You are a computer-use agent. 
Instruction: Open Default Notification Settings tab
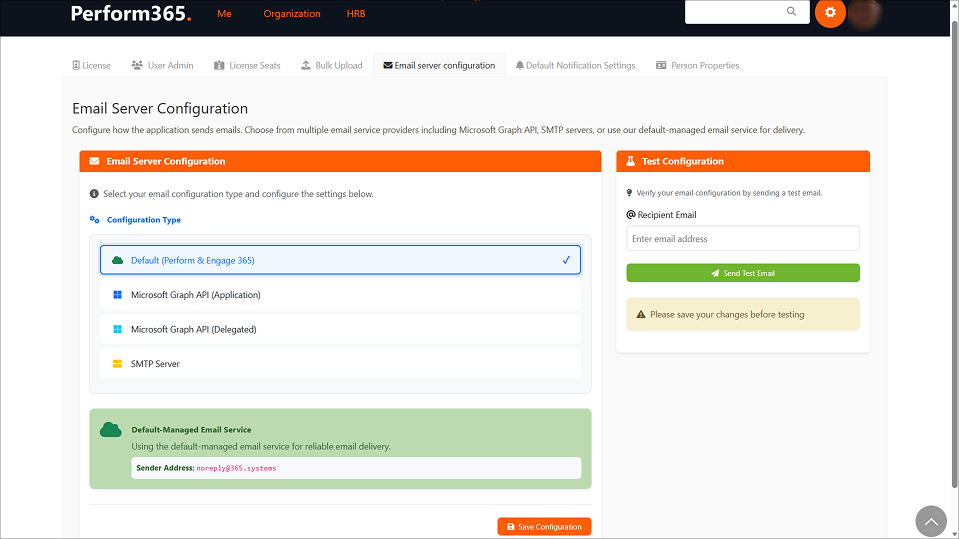click(x=575, y=65)
